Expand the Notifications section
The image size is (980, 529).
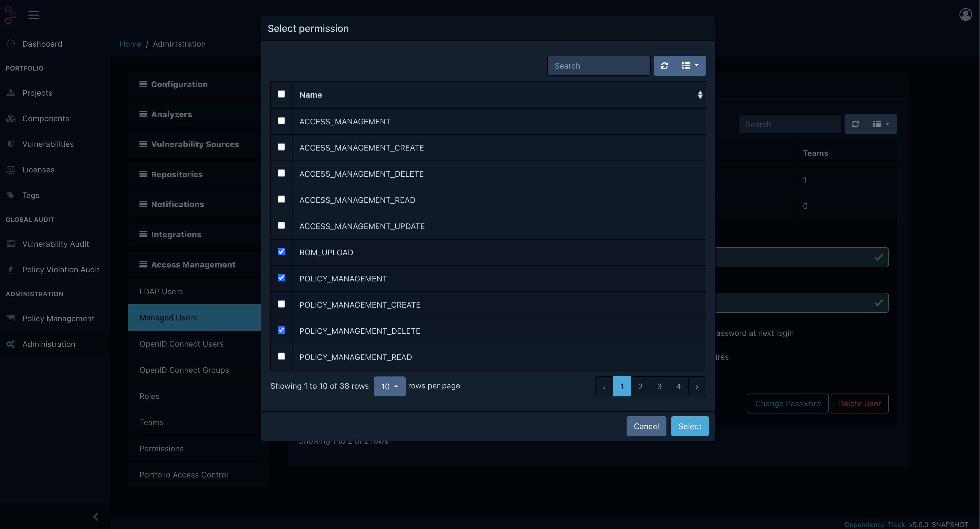(x=194, y=204)
